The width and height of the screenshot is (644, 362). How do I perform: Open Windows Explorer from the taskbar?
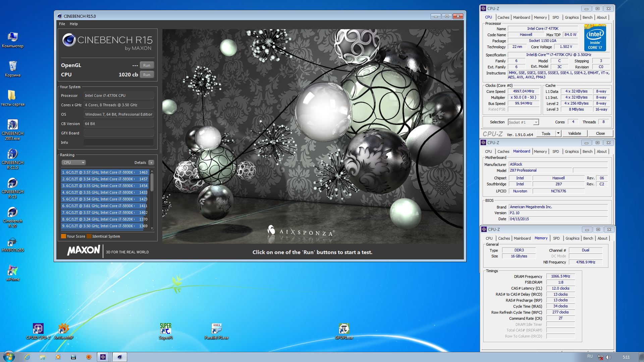point(43,357)
